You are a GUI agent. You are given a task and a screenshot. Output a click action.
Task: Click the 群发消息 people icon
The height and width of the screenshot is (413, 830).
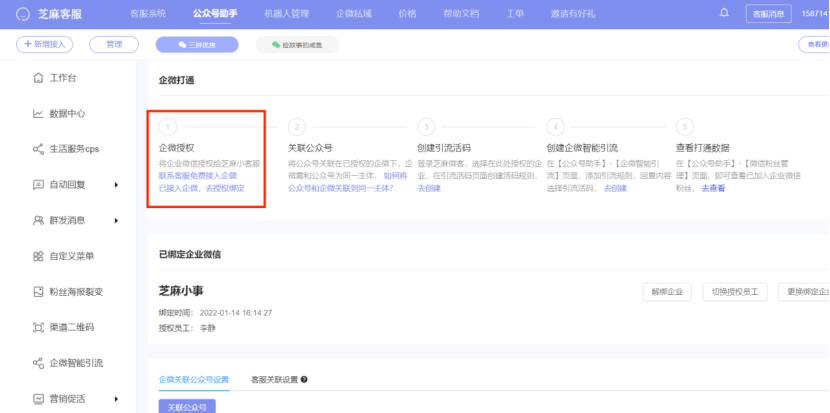pos(38,220)
